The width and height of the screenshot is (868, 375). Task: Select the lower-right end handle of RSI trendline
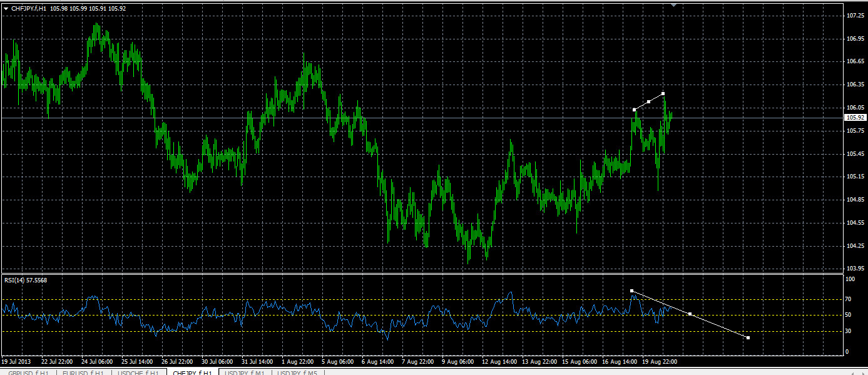(x=748, y=337)
